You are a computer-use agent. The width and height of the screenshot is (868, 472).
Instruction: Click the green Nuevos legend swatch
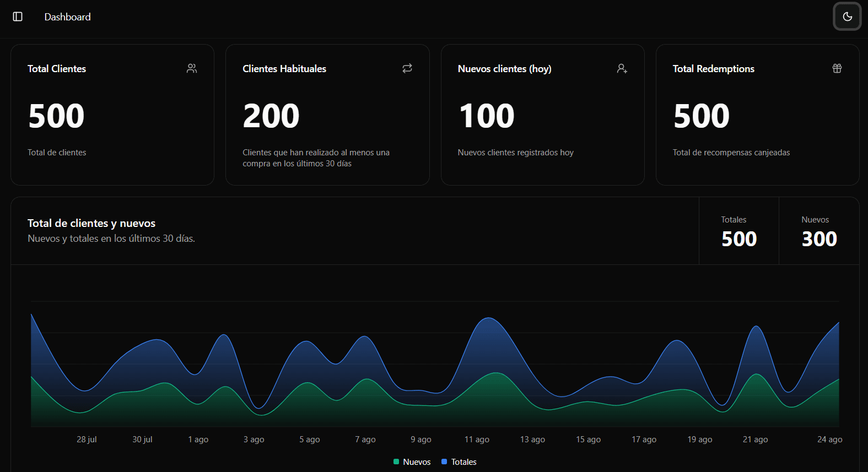coord(396,462)
